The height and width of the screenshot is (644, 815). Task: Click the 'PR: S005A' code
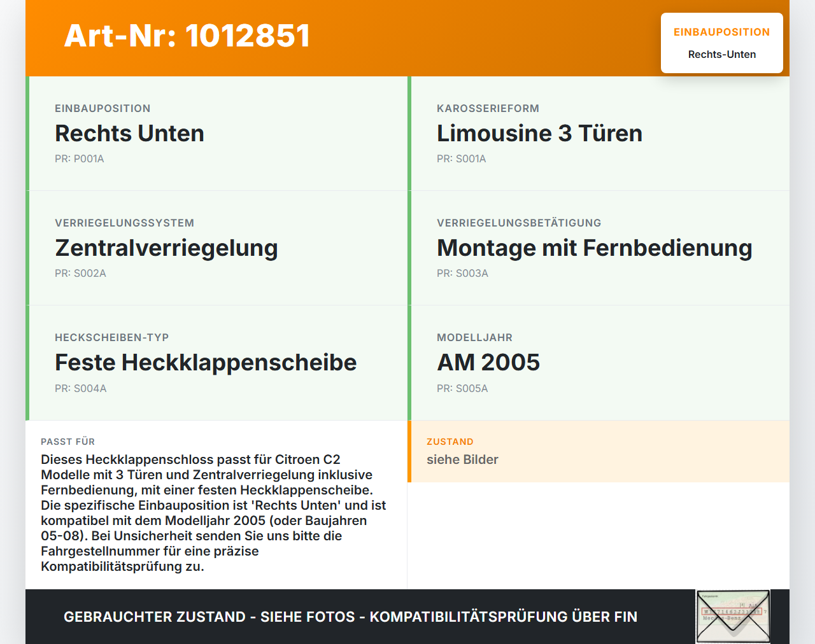[x=462, y=389]
